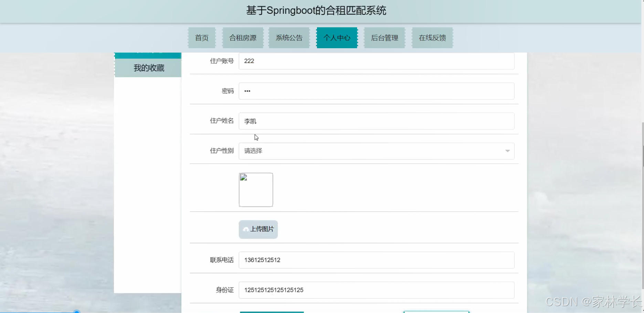The image size is (644, 313).
Task: Click the cloud upload icon on 上传图片 button
Action: (x=245, y=229)
